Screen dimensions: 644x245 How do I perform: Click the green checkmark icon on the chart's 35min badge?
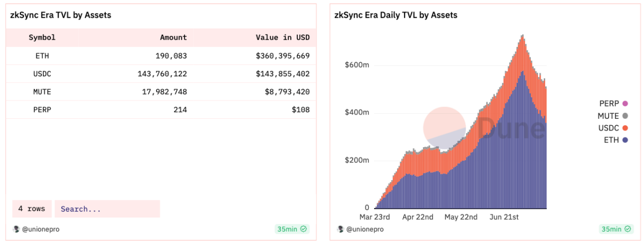pyautogui.click(x=628, y=229)
